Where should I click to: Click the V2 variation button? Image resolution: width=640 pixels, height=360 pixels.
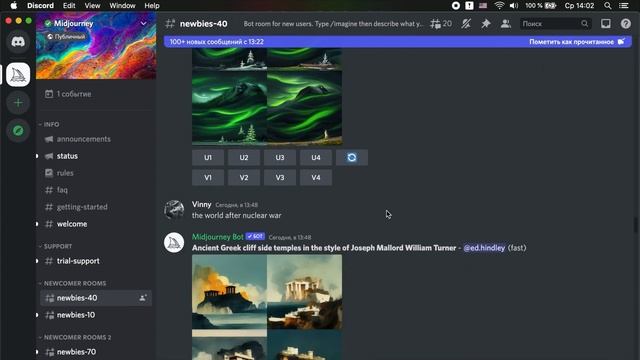point(244,178)
